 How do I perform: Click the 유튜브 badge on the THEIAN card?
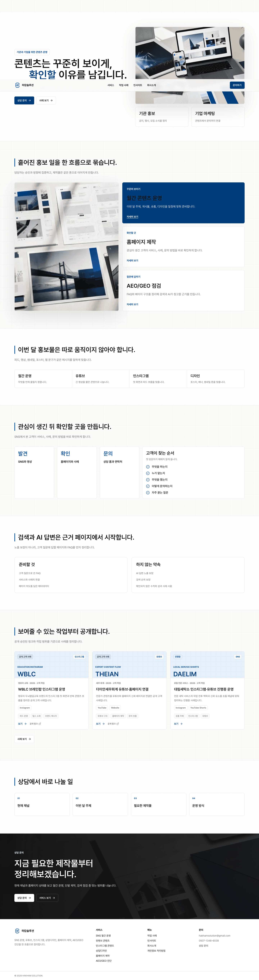159,657
